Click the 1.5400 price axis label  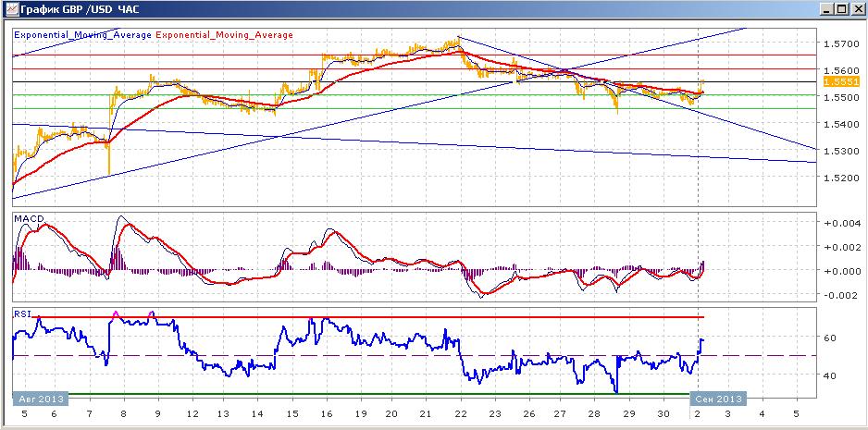[x=839, y=124]
